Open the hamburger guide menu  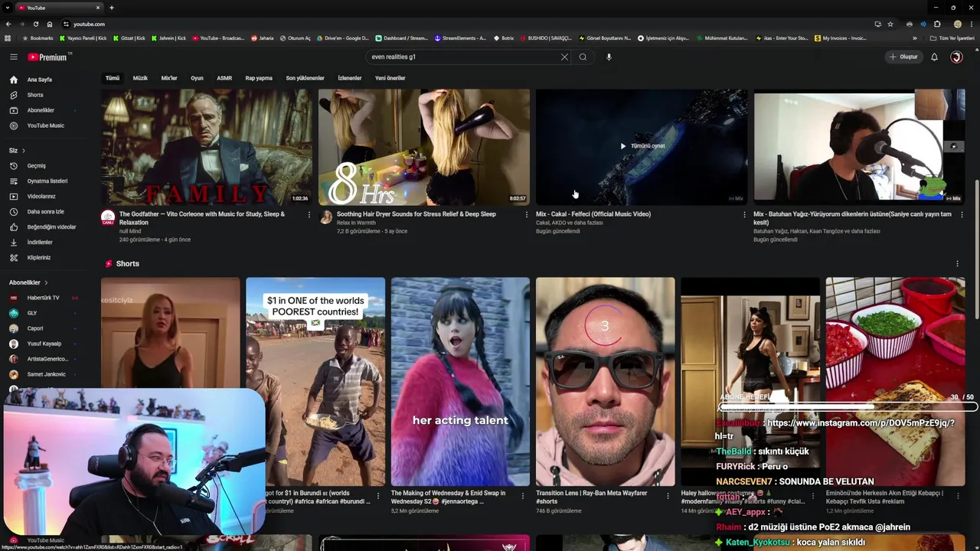pos(13,57)
